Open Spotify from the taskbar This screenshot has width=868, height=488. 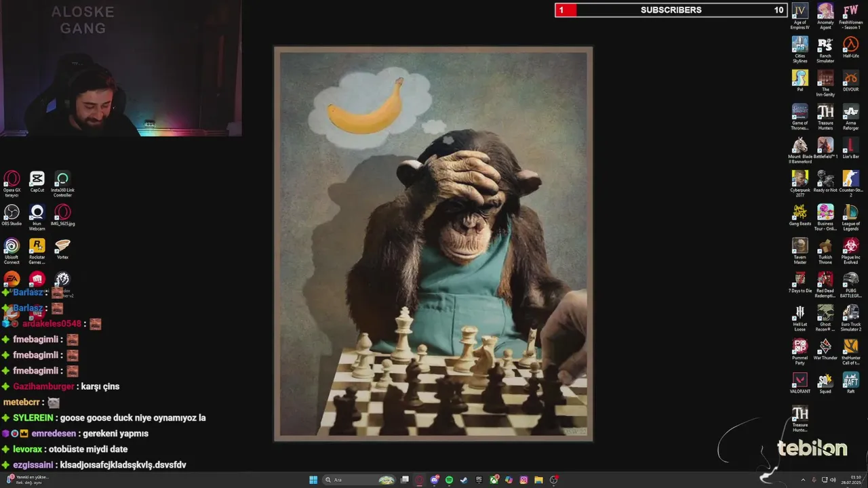(449, 480)
